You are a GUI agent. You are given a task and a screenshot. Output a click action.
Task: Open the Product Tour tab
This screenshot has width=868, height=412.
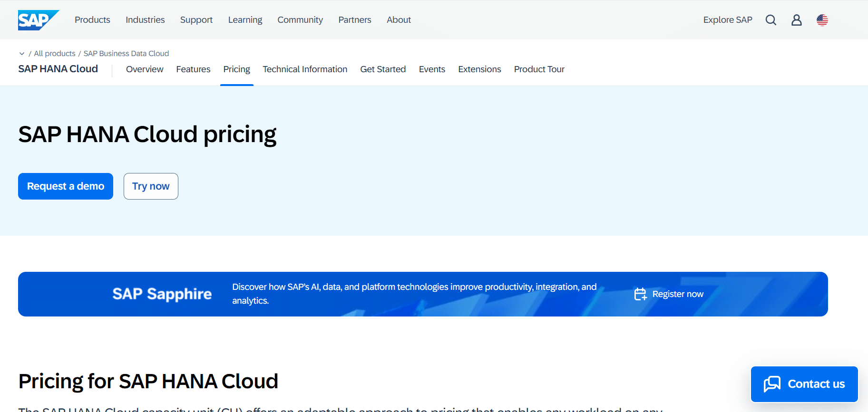pos(539,69)
